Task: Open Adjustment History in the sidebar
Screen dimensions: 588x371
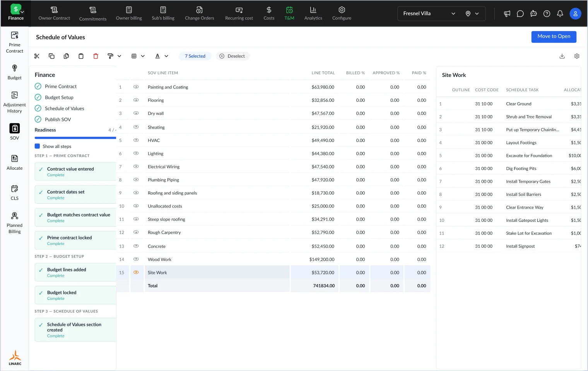Action: coord(15,102)
